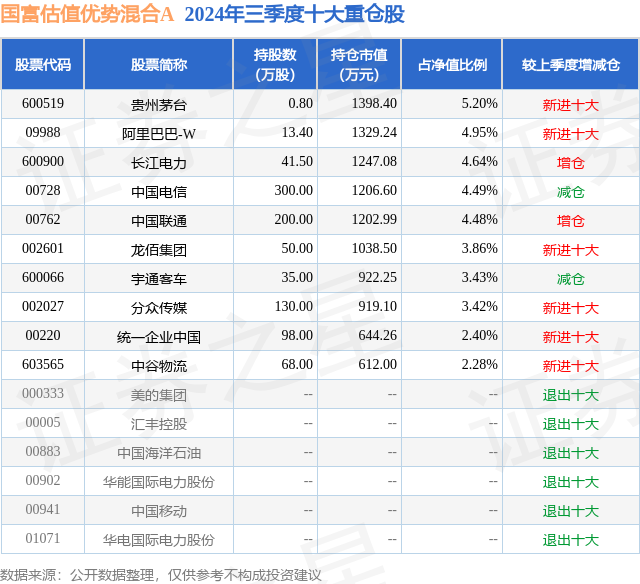Select the 龙佰集团 stock name

tap(159, 250)
